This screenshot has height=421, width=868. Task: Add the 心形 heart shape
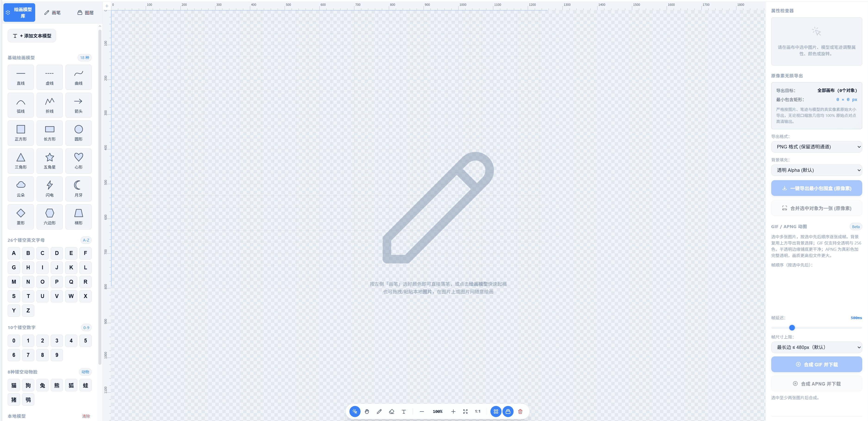[x=78, y=161]
